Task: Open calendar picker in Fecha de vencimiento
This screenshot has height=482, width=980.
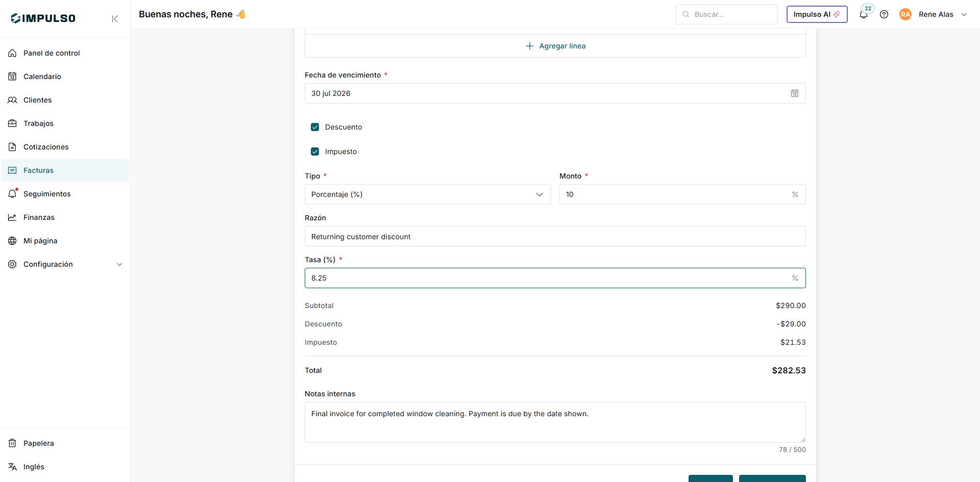Action: tap(795, 93)
